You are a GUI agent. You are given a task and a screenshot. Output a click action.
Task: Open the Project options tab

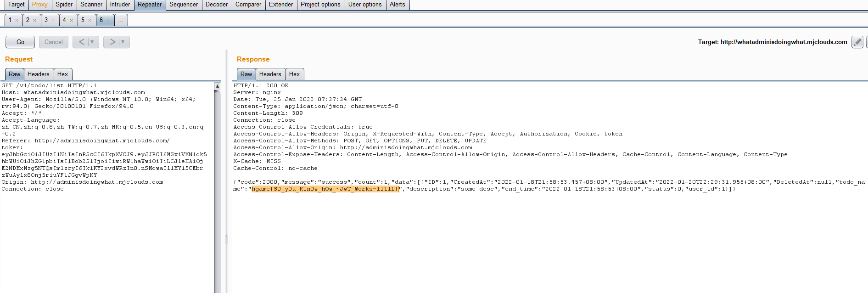320,5
